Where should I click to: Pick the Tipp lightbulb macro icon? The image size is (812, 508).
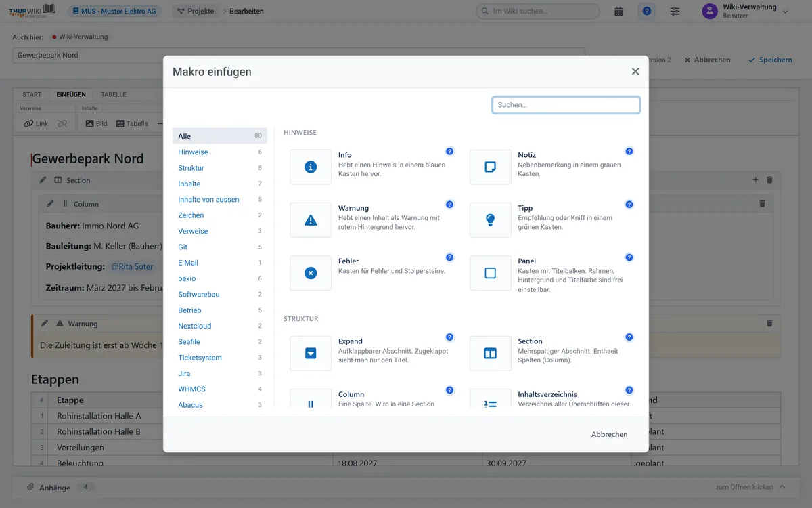[491, 220]
